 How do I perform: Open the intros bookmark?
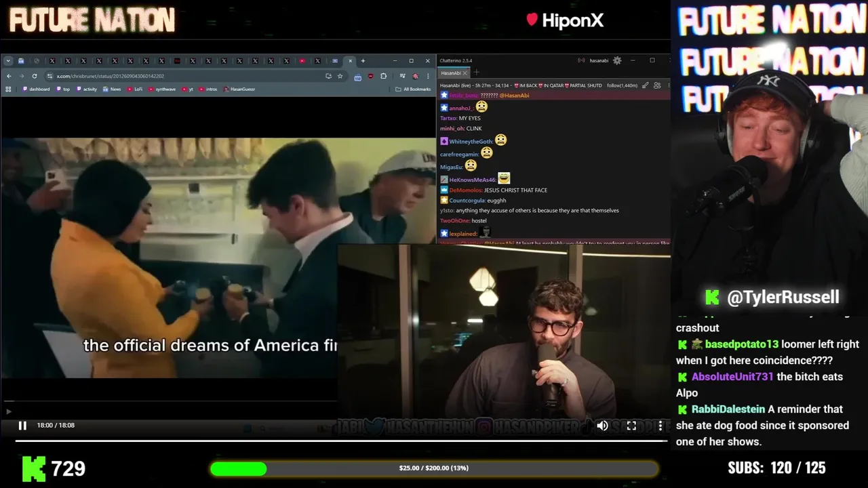point(208,89)
